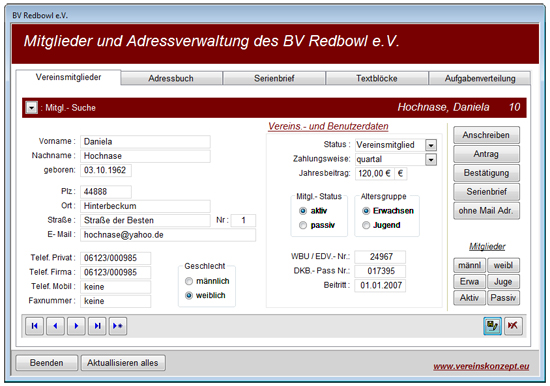Filter members by weibl
550x386 pixels.
click(503, 265)
